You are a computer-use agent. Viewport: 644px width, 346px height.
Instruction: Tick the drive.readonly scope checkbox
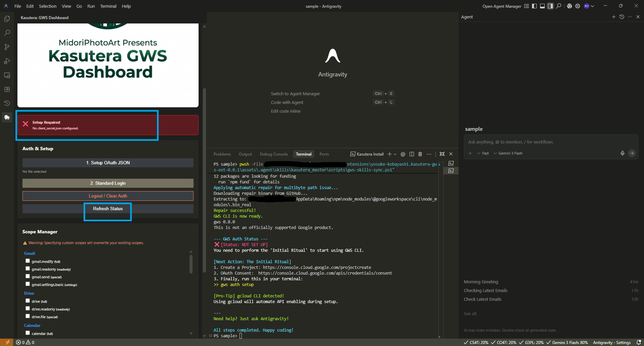[28, 308]
